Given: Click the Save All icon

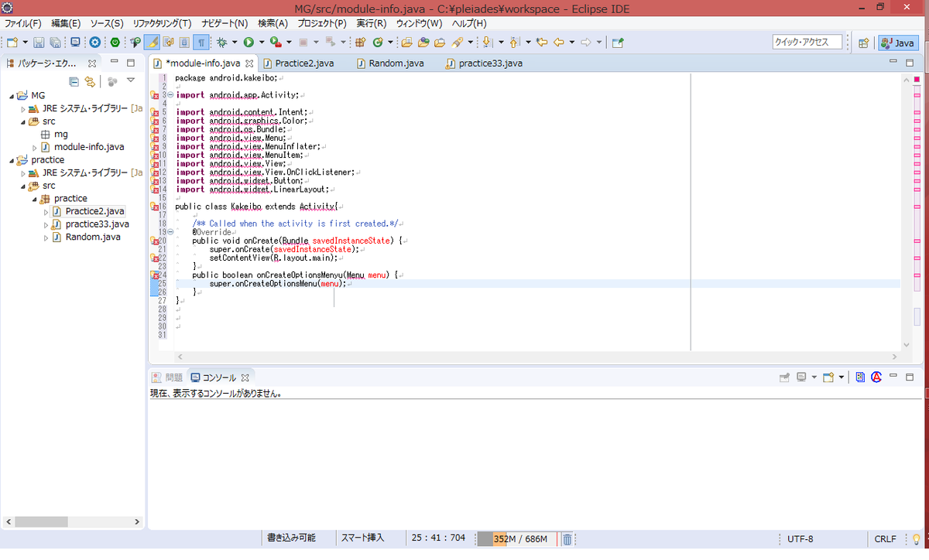Looking at the screenshot, I should (55, 43).
